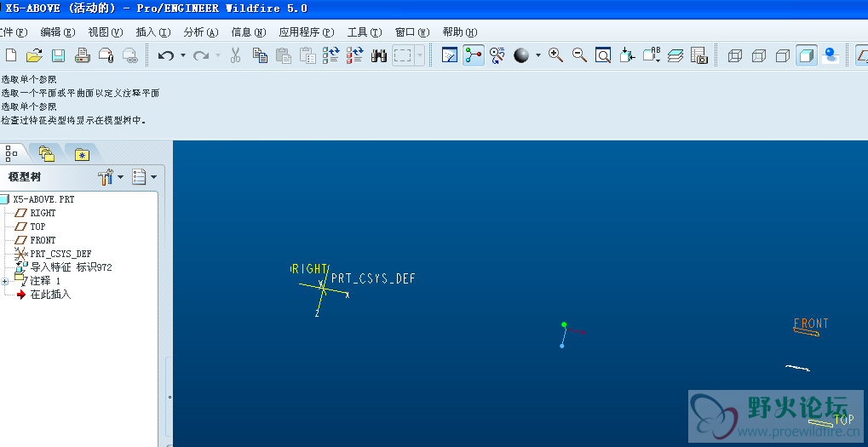This screenshot has width=868, height=447.
Task: Refit the model to screen with framed magnifier
Action: click(603, 55)
